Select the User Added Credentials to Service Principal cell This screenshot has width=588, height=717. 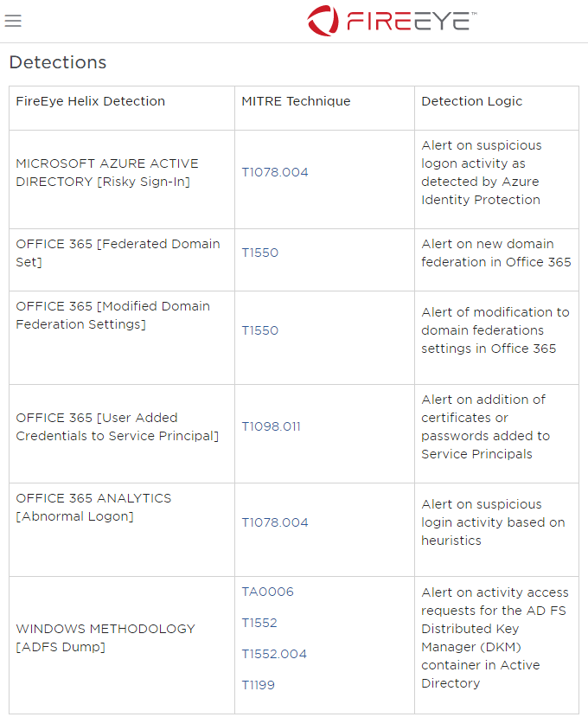(117, 426)
